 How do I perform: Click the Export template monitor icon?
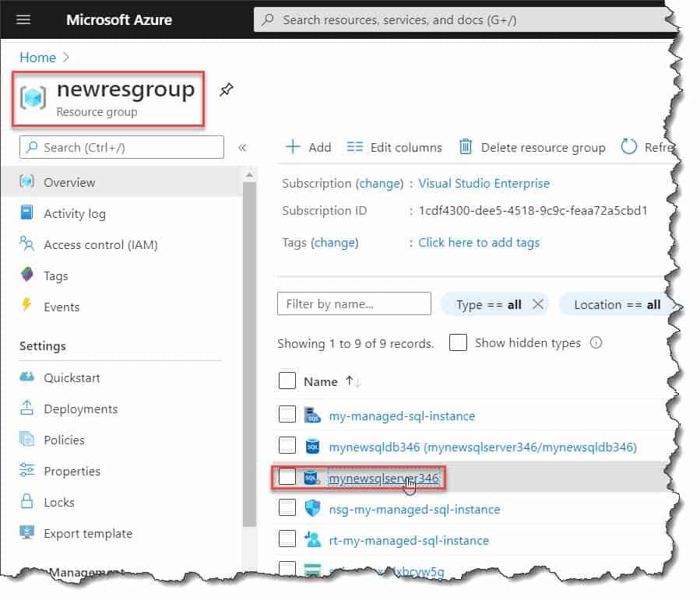click(26, 532)
